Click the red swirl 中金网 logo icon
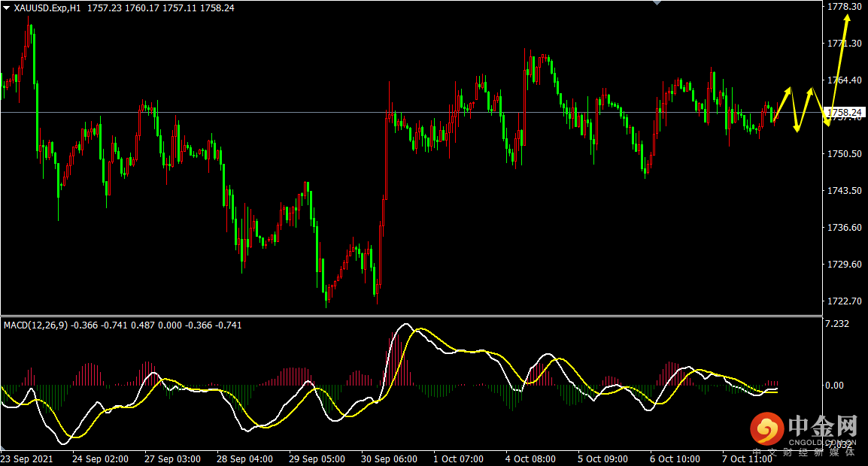Viewport: 868px width, 466px height. [x=766, y=429]
